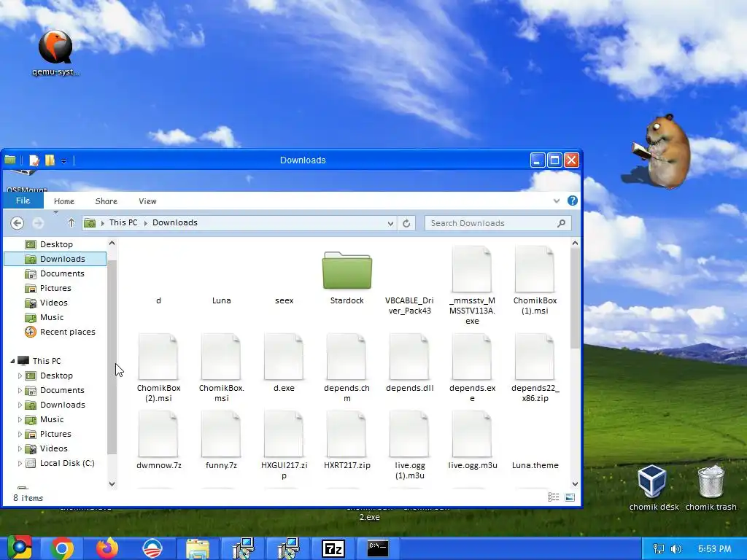Select the HXRT217.zip file icon
The height and width of the screenshot is (560, 747).
click(x=347, y=434)
